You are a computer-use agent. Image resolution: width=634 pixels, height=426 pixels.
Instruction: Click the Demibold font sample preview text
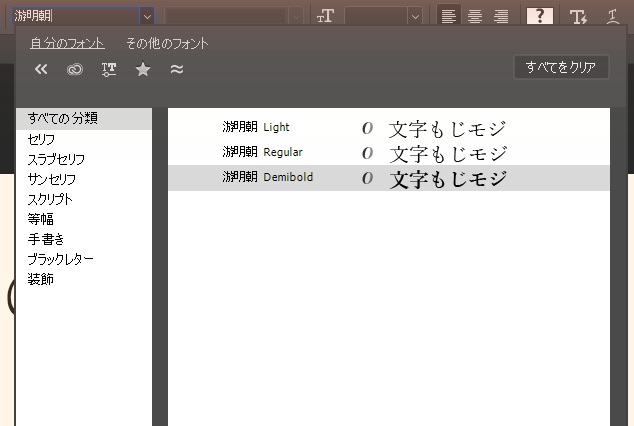(448, 179)
